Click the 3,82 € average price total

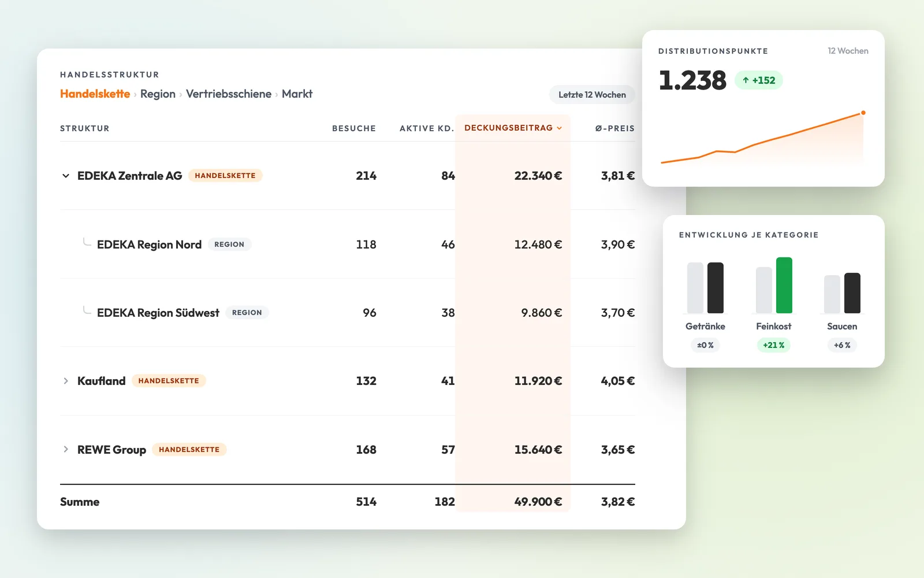[x=618, y=502]
